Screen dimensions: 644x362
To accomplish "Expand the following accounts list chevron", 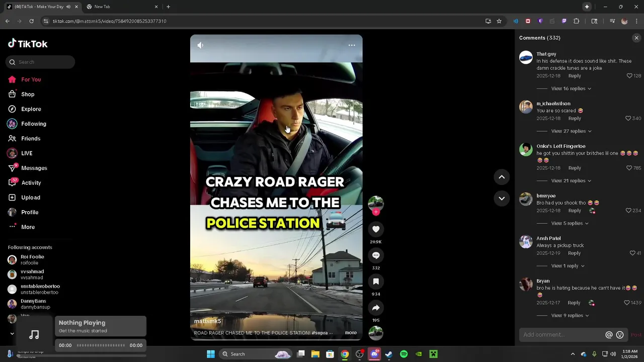I will pos(12,333).
